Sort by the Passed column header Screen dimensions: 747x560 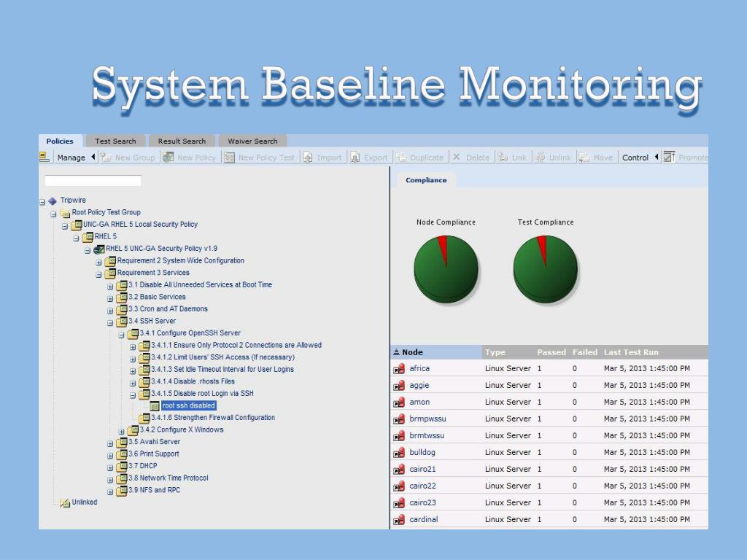pyautogui.click(x=551, y=352)
